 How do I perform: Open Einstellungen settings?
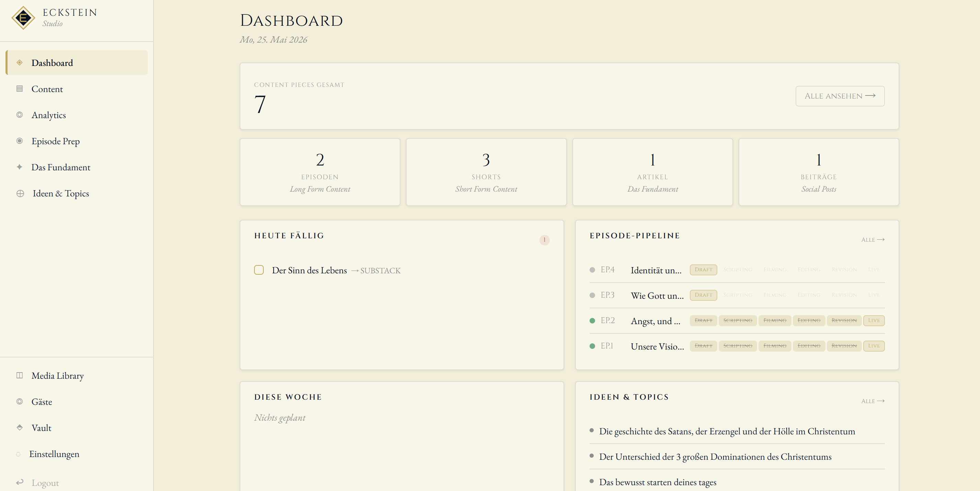77,454
